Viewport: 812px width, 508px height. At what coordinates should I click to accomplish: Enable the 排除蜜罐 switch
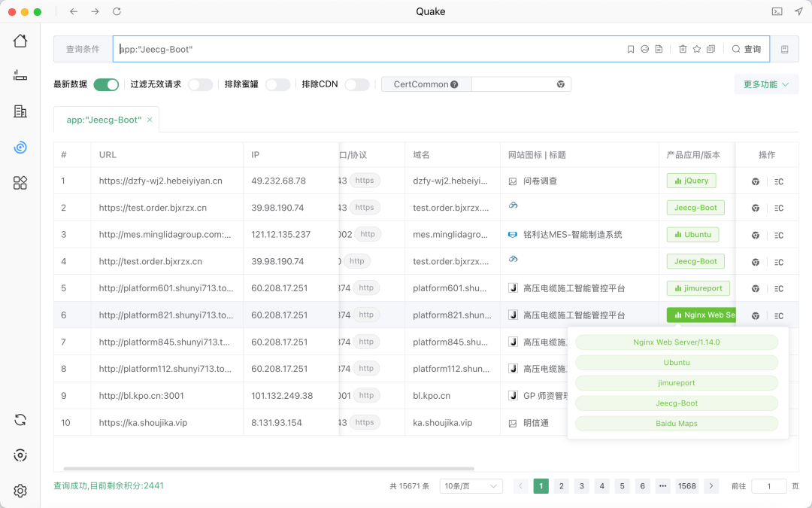(277, 84)
